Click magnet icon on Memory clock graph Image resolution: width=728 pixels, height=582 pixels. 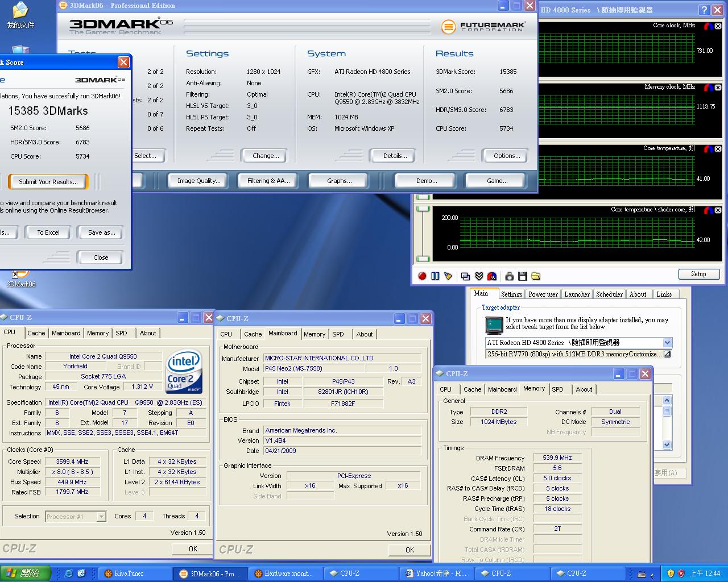click(708, 88)
